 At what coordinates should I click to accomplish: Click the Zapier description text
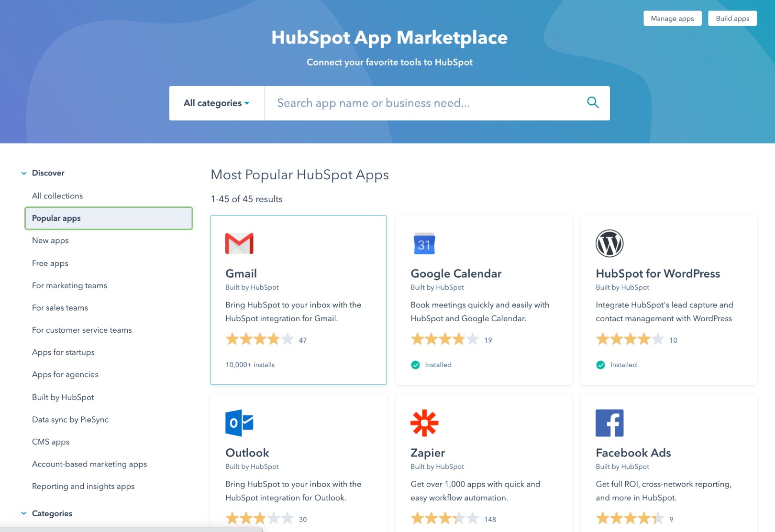[x=475, y=491]
